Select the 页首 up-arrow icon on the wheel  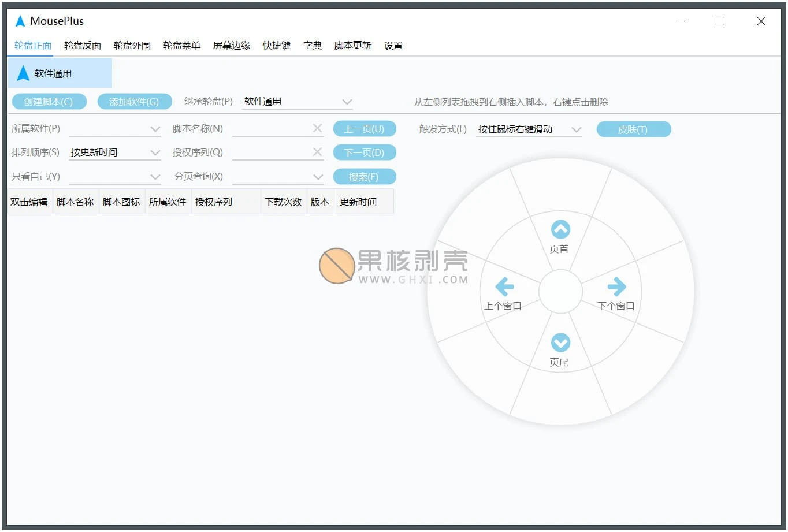point(560,230)
